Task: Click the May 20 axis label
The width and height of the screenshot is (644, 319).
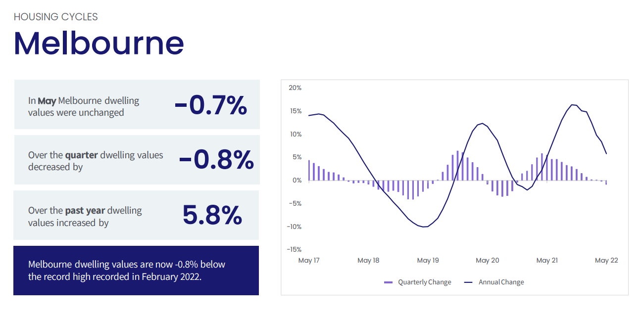Action: 488,261
